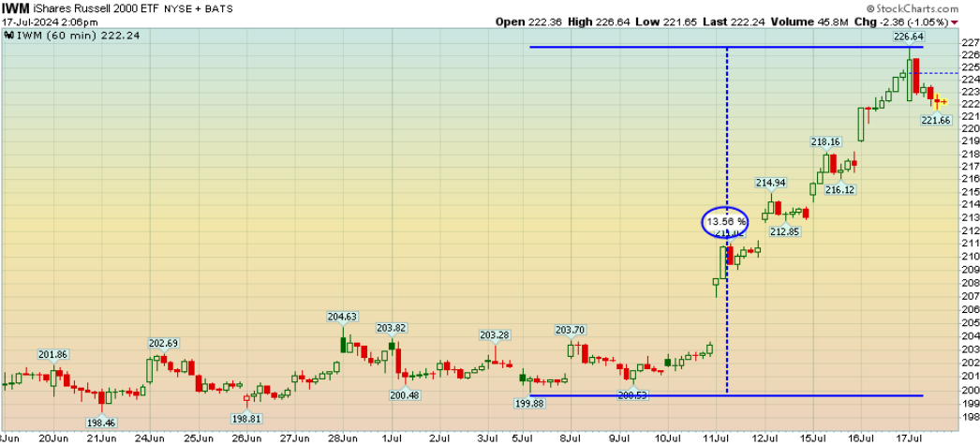This screenshot has height=445, width=980.
Task: Click the 28Jun date on the time axis
Action: click(345, 438)
